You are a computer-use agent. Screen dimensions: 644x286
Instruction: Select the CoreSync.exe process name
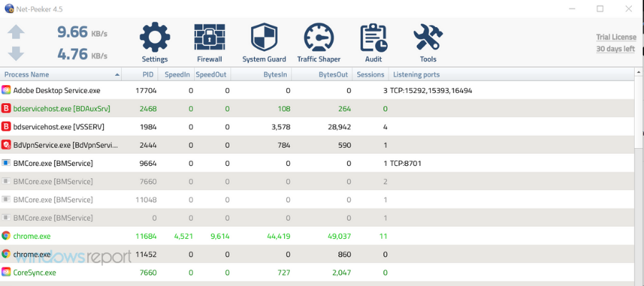[x=34, y=272]
